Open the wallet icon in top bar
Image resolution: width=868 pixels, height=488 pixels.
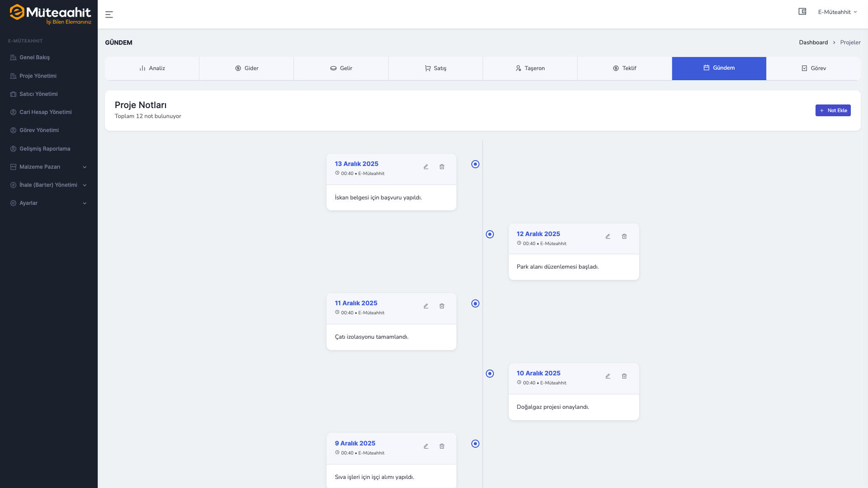802,12
